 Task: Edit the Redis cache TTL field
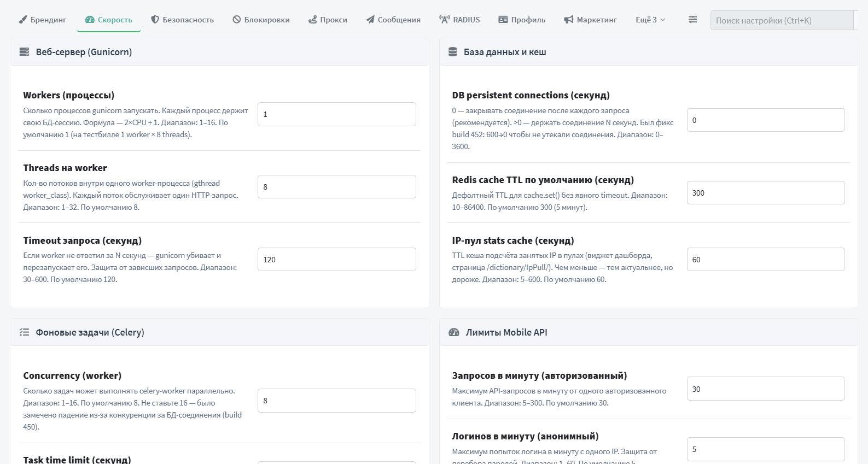click(766, 193)
